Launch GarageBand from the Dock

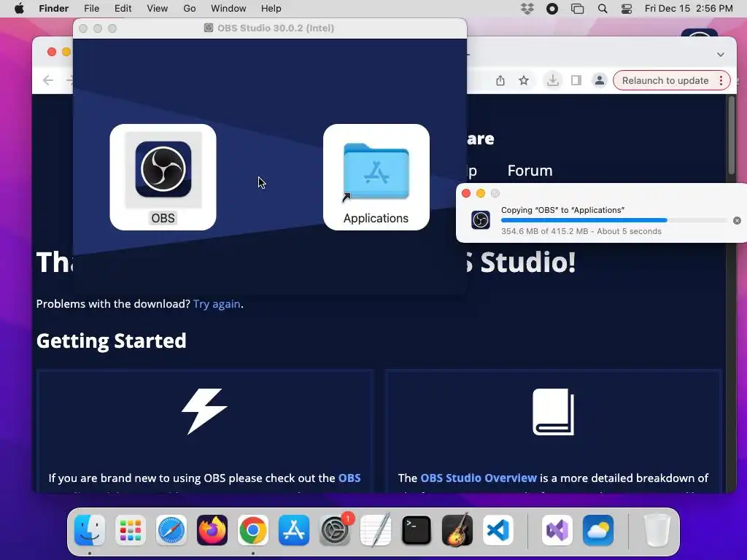(x=457, y=530)
